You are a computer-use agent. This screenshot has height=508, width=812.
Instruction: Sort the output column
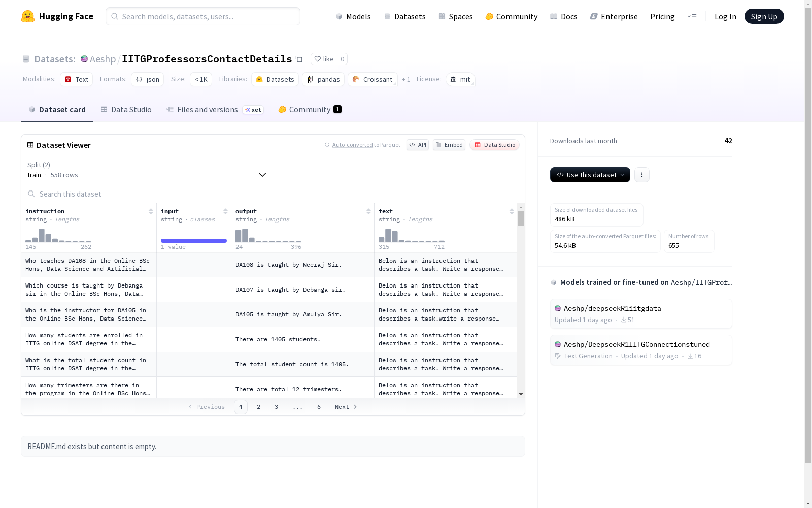click(x=368, y=211)
